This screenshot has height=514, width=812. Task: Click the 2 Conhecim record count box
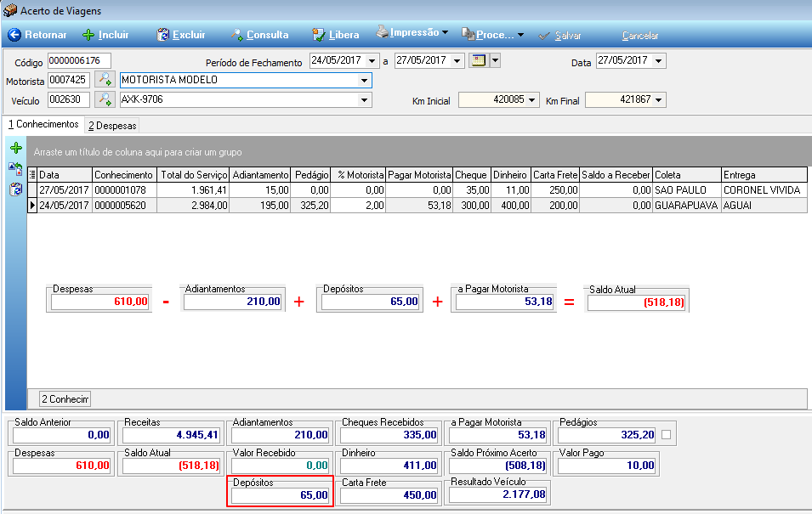(65, 399)
